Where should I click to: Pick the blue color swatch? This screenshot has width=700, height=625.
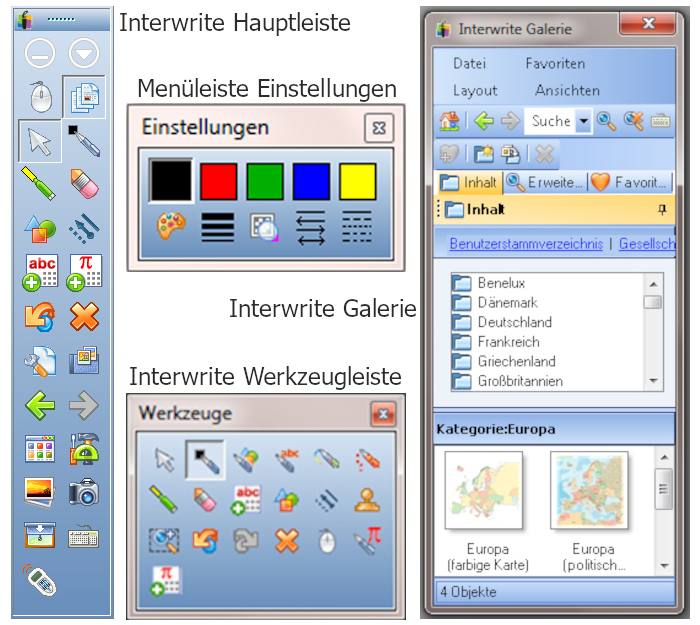point(311,181)
